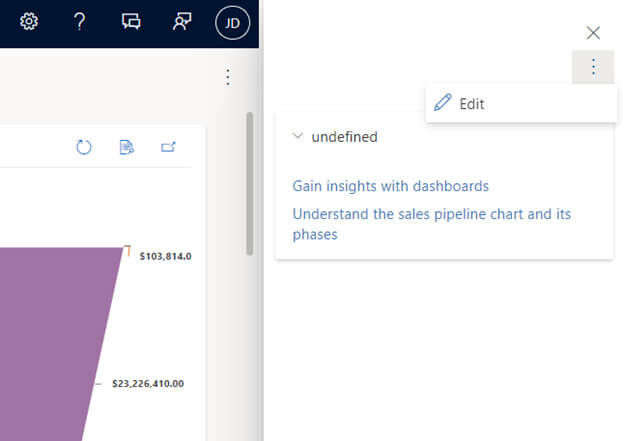
Task: Choose Edit from the help pane menu
Action: pos(521,104)
